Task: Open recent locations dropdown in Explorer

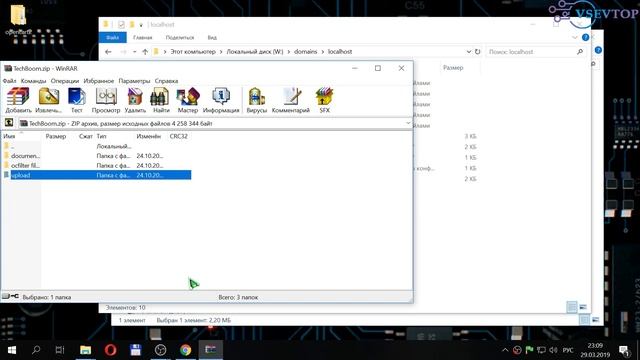Action: click(x=134, y=52)
